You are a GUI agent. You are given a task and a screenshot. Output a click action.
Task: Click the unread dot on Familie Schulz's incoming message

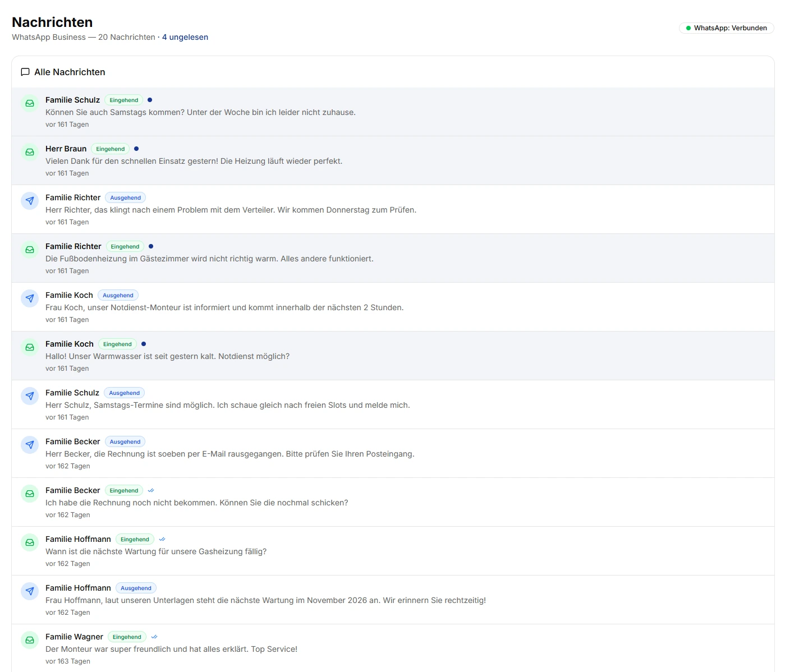[150, 100]
